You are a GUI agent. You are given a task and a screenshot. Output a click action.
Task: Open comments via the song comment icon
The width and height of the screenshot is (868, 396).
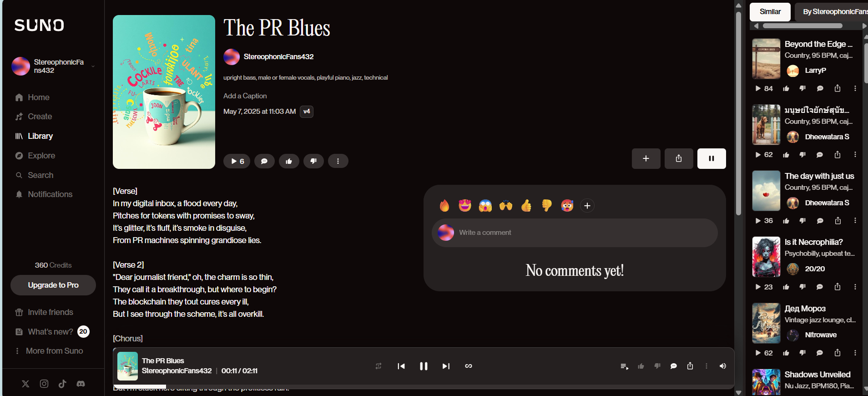(x=264, y=161)
